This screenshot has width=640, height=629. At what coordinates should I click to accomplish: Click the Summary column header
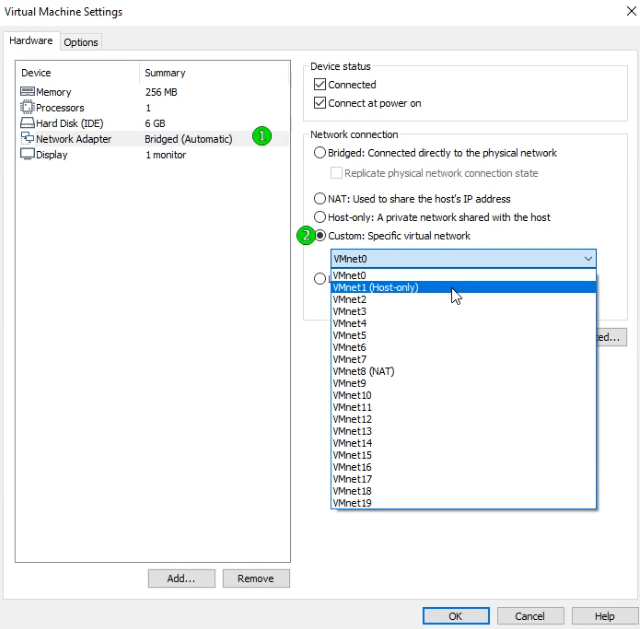[x=165, y=73]
